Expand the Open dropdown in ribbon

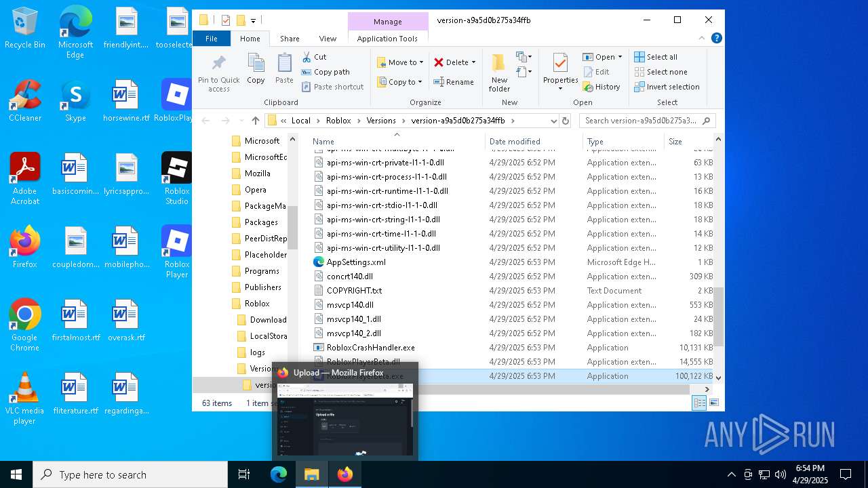coord(619,57)
